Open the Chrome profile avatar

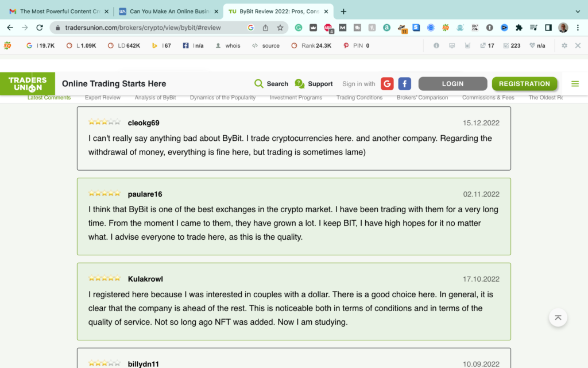pos(563,28)
